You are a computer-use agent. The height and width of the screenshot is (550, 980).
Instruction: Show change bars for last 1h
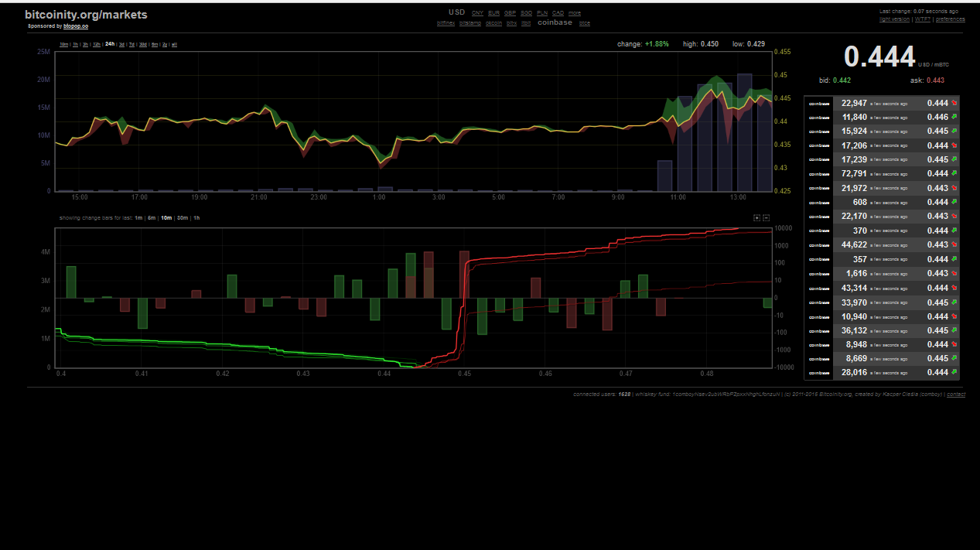pyautogui.click(x=196, y=218)
